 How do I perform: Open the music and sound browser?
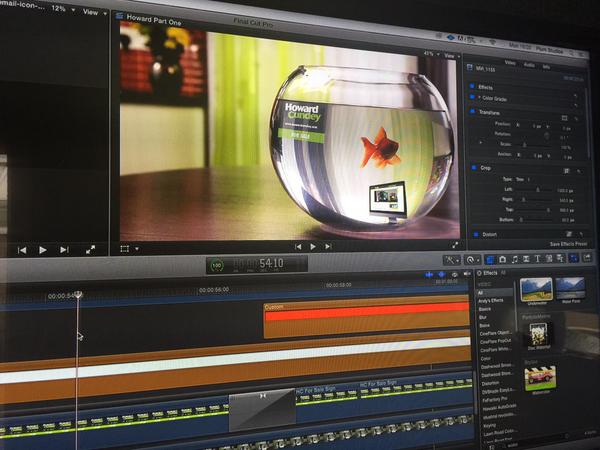point(515,259)
